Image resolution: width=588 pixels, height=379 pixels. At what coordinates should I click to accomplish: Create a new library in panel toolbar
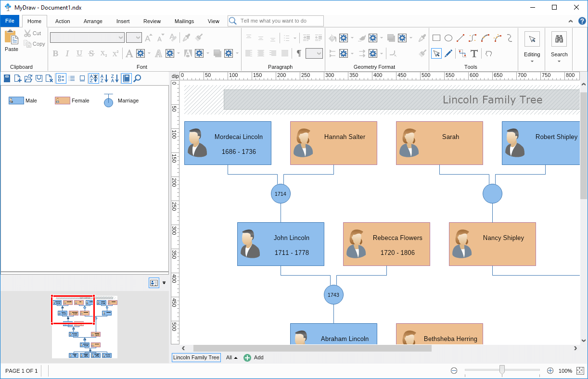18,78
